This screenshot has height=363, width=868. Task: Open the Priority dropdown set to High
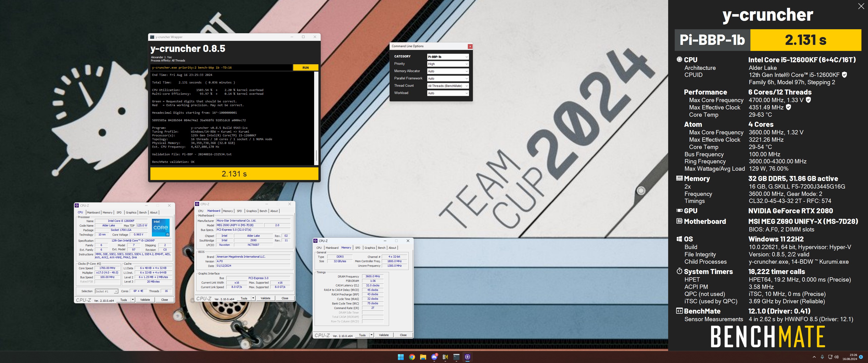[448, 64]
